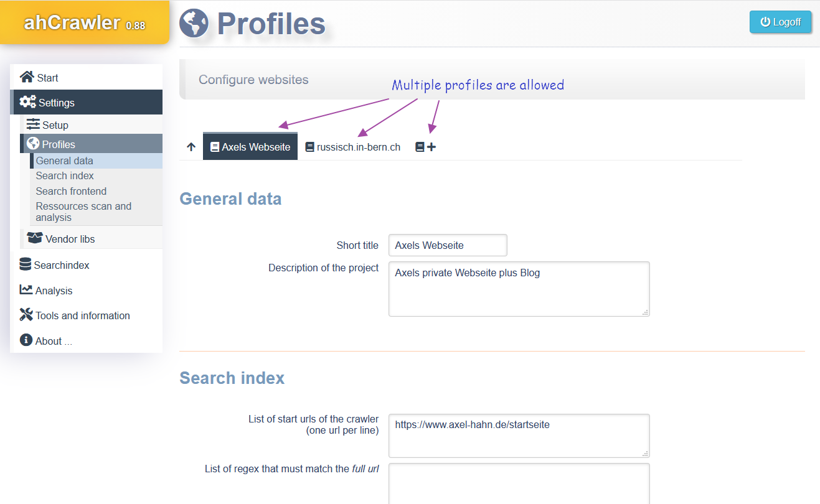Select the Axels Webseite profile tab
Viewport: 820px width, 504px height.
pyautogui.click(x=250, y=146)
